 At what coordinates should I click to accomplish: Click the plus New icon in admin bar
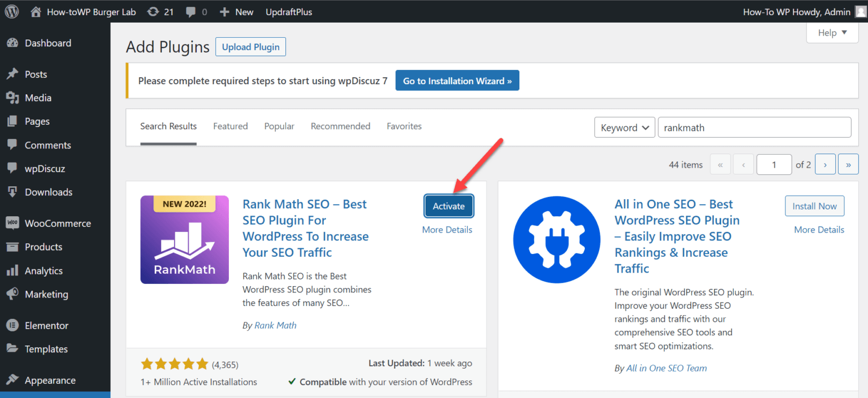[224, 12]
